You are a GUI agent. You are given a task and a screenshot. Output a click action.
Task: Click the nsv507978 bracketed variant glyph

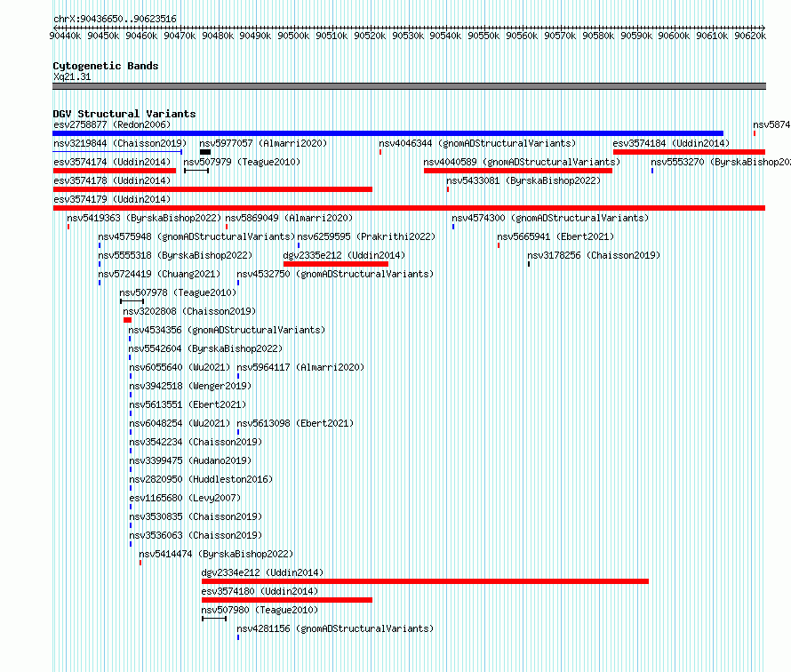point(132,301)
